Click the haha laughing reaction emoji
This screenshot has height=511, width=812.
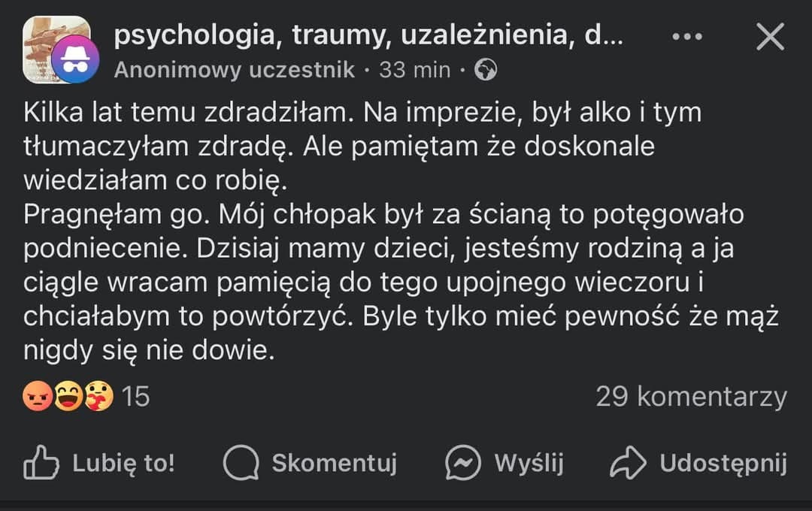(x=68, y=396)
